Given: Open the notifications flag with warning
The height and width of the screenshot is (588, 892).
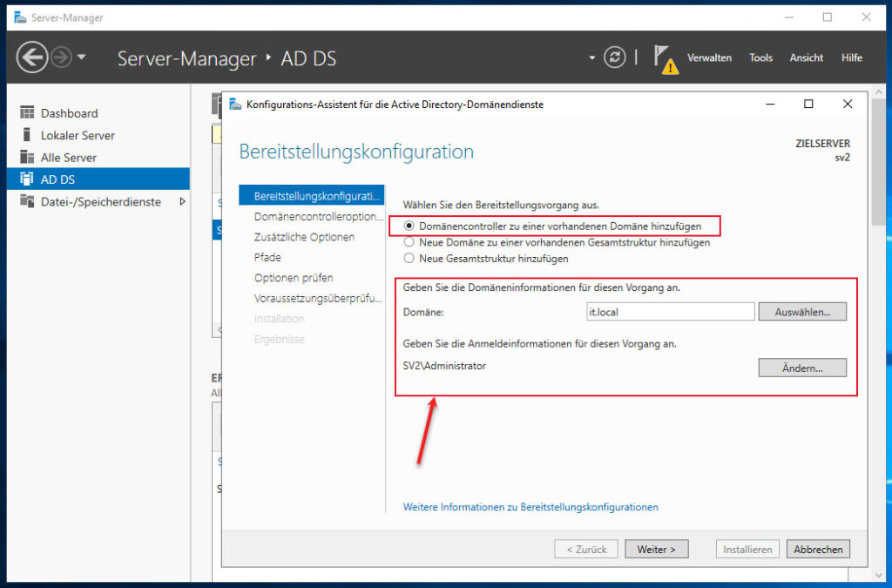Looking at the screenshot, I should tap(665, 59).
